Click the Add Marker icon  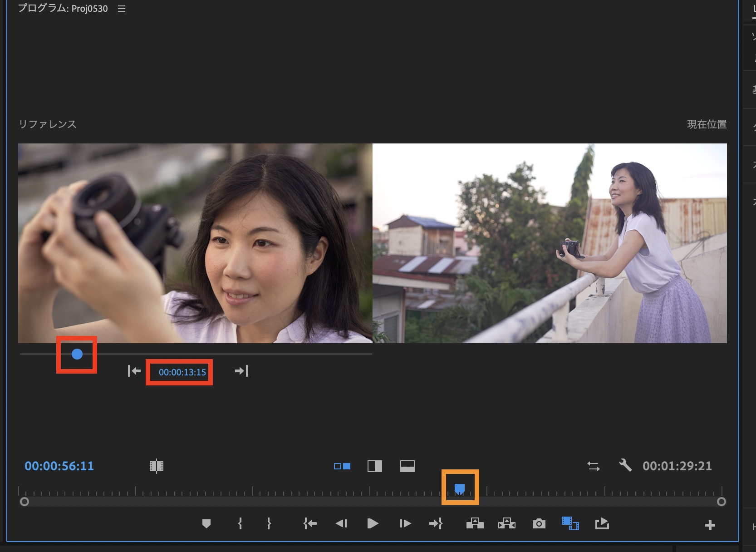click(x=206, y=524)
